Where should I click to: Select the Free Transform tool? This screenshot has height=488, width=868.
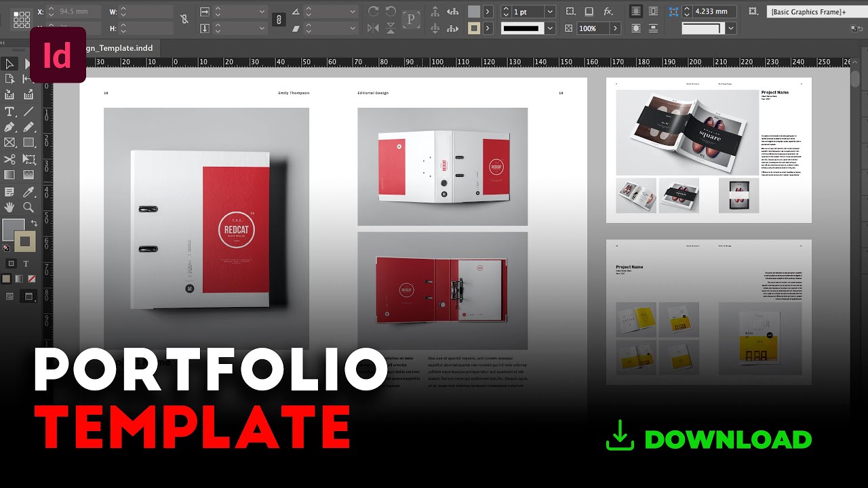click(x=28, y=159)
